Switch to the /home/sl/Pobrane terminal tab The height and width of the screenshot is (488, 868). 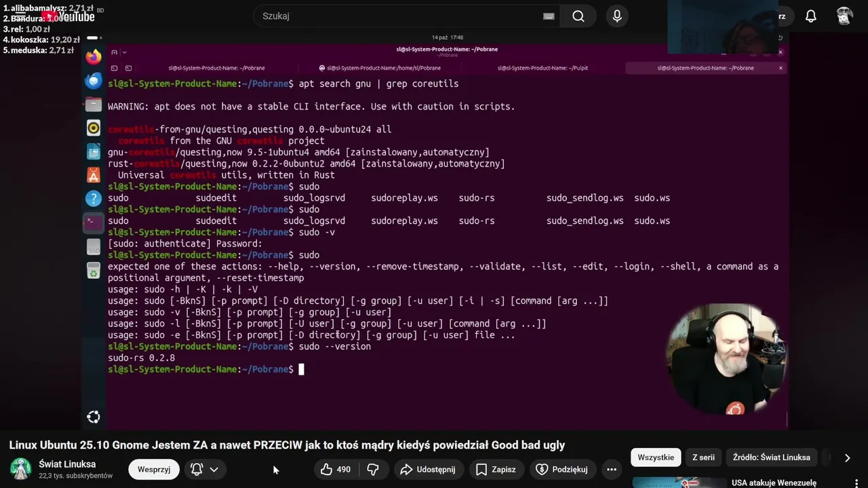point(380,68)
